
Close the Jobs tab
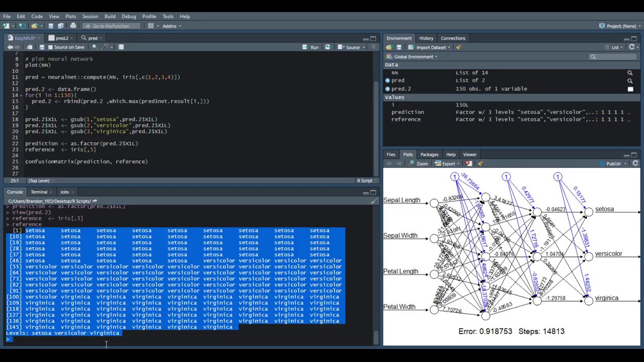pyautogui.click(x=72, y=192)
